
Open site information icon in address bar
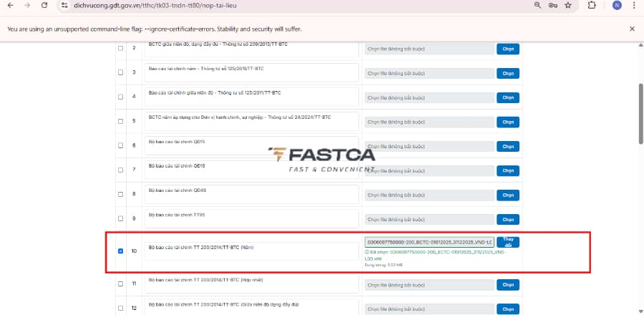coord(64,5)
